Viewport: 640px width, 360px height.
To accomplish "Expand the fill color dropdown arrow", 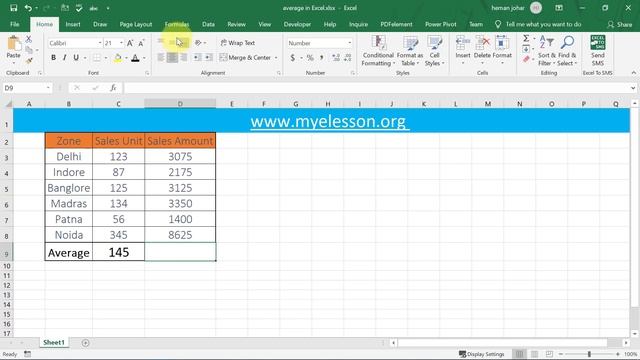I will coord(126,58).
